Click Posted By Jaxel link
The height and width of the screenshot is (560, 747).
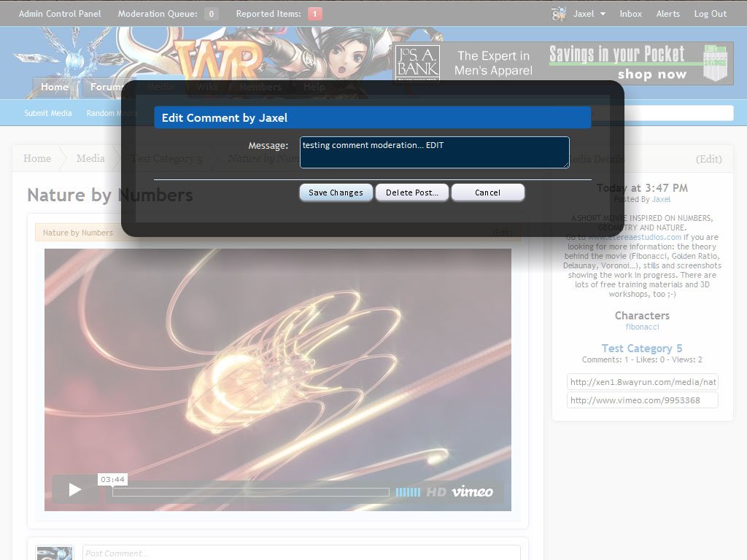pyautogui.click(x=661, y=200)
